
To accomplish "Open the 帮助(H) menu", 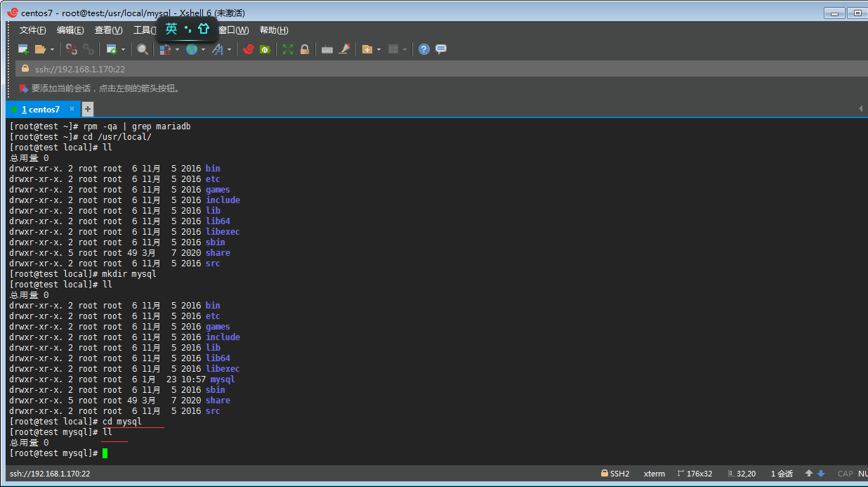I will (x=274, y=30).
